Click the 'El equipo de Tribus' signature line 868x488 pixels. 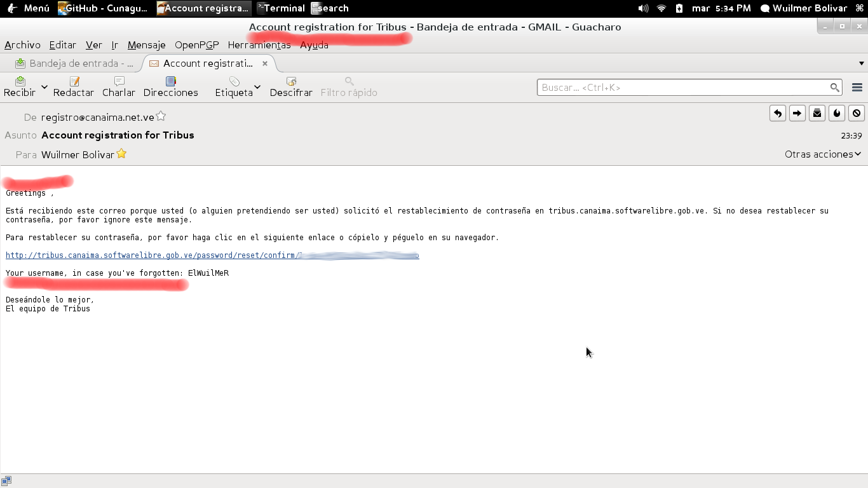point(48,309)
